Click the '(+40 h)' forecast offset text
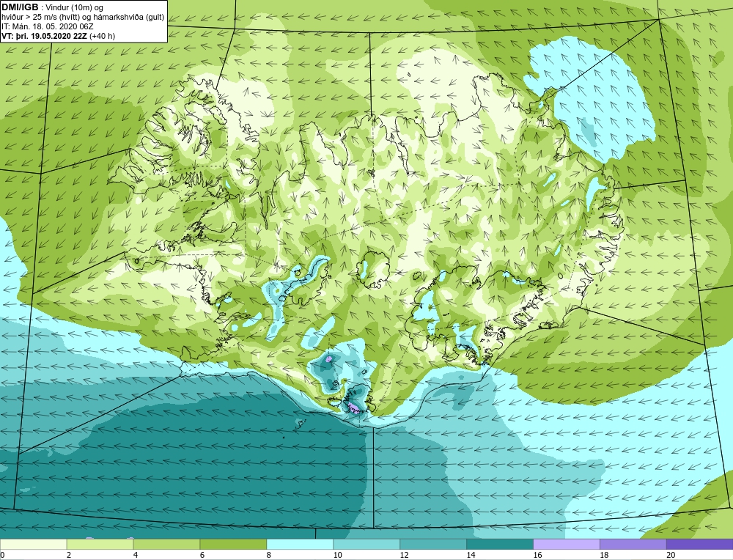Image resolution: width=733 pixels, height=560 pixels. click(x=103, y=36)
